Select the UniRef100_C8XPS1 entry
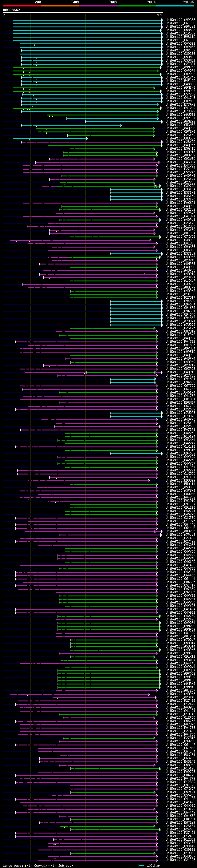Viewport: 197px width, 868px height. point(180,819)
